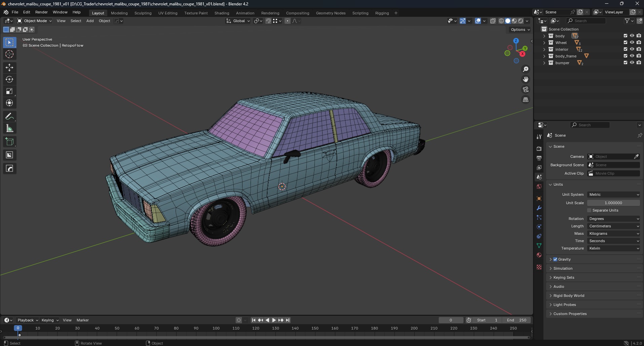The width and height of the screenshot is (644, 346).
Task: Click the outliner Search field
Action: pyautogui.click(x=586, y=21)
